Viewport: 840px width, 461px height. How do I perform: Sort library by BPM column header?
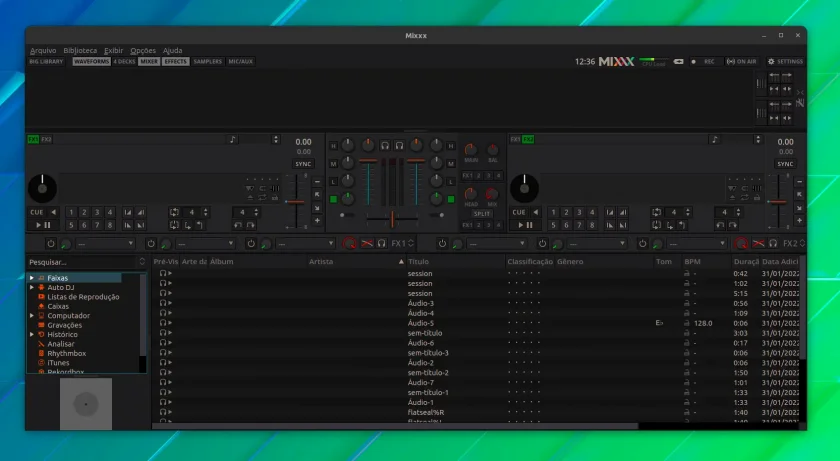(706, 262)
